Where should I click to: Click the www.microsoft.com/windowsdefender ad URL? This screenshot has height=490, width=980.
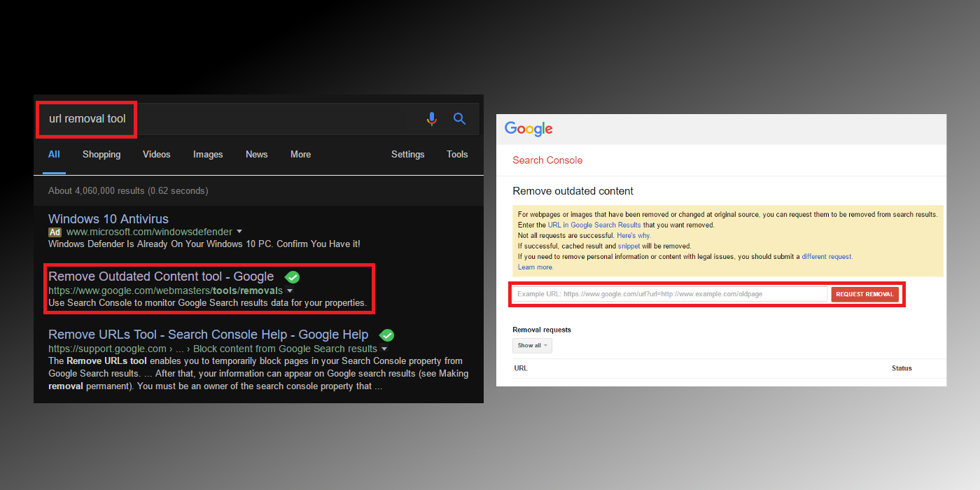point(150,232)
